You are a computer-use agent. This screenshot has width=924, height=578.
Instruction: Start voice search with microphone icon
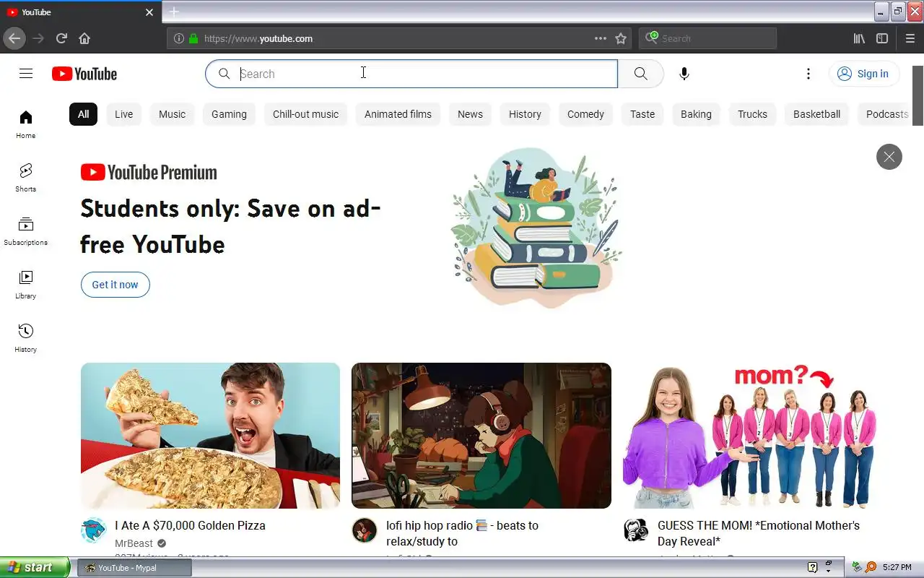[x=684, y=74]
